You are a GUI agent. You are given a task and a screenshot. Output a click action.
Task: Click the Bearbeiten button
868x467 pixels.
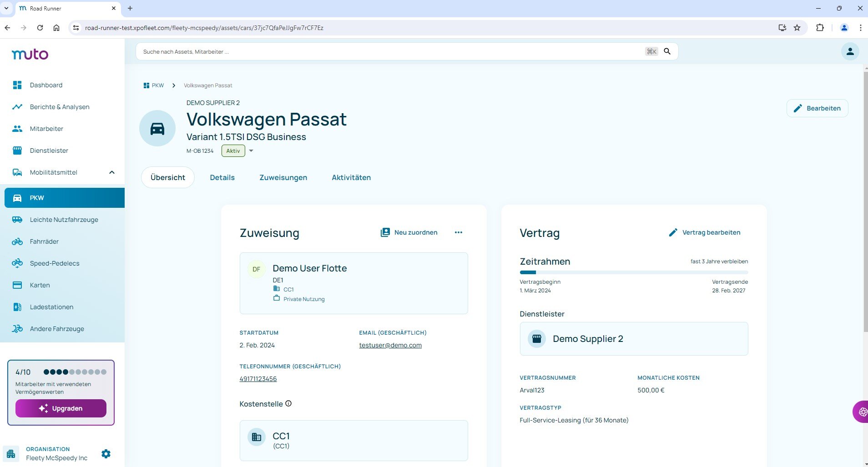click(x=817, y=108)
